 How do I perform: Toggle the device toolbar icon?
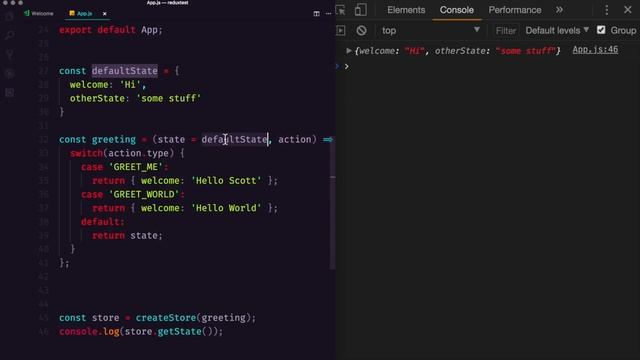click(360, 10)
